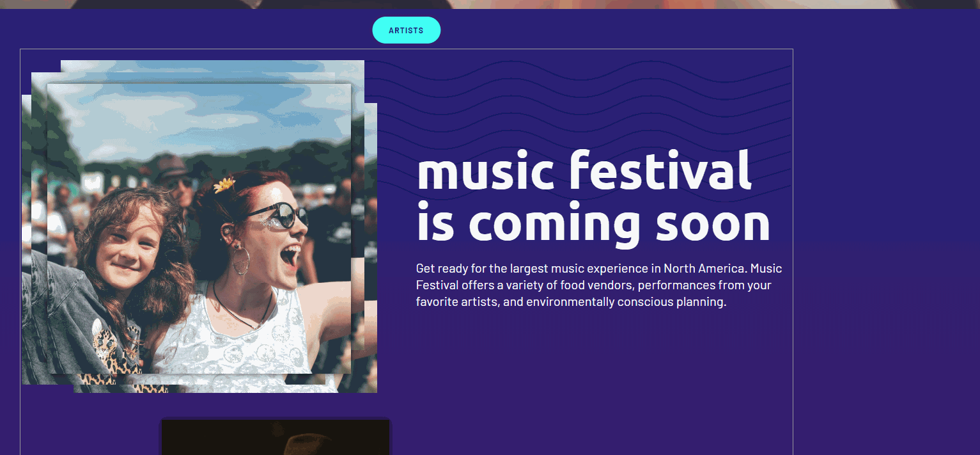
Task: Click the festival description paragraph
Action: tap(598, 285)
